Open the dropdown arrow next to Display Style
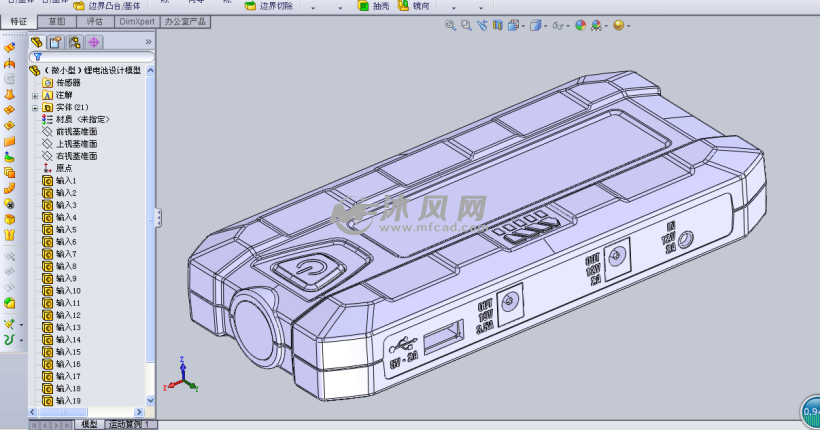The width and height of the screenshot is (820, 430). 545,26
